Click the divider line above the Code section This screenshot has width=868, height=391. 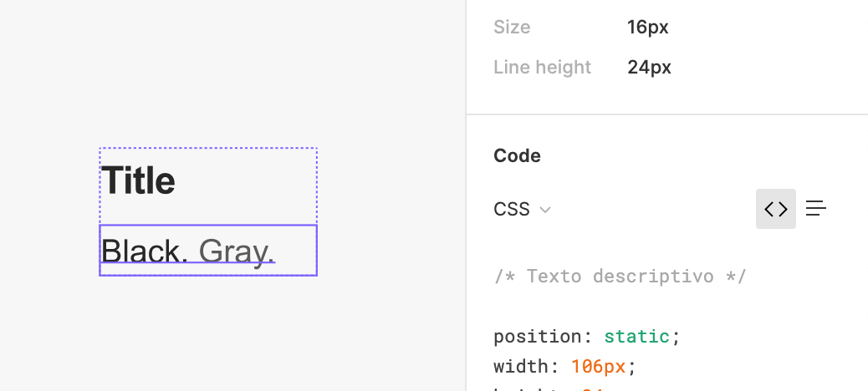click(x=667, y=115)
